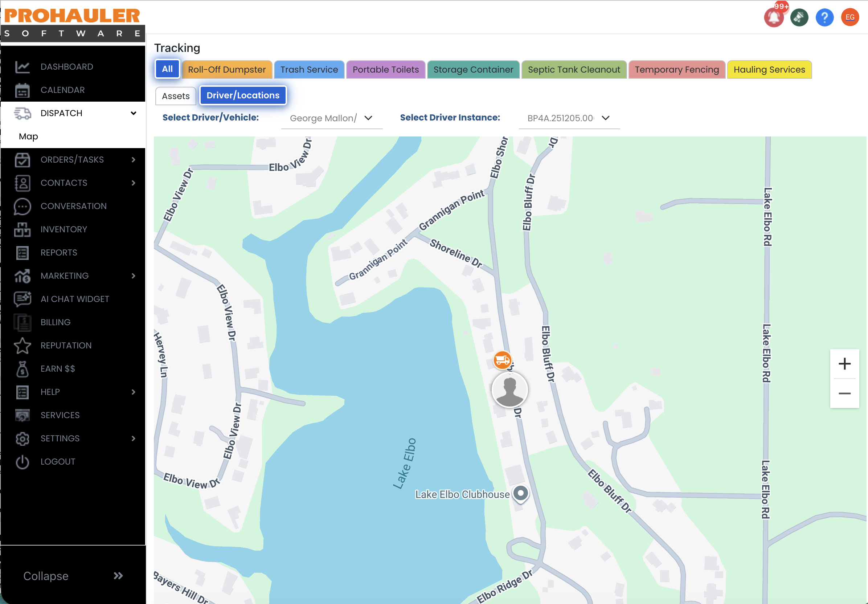Select the Driver/Locations view
Screen dimensions: 868x604
coord(243,95)
